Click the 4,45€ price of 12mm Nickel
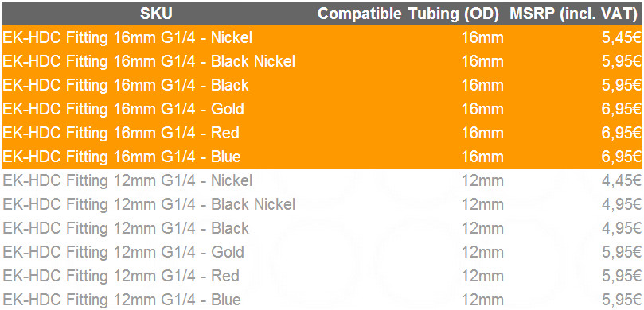The width and height of the screenshot is (644, 310). (x=620, y=181)
